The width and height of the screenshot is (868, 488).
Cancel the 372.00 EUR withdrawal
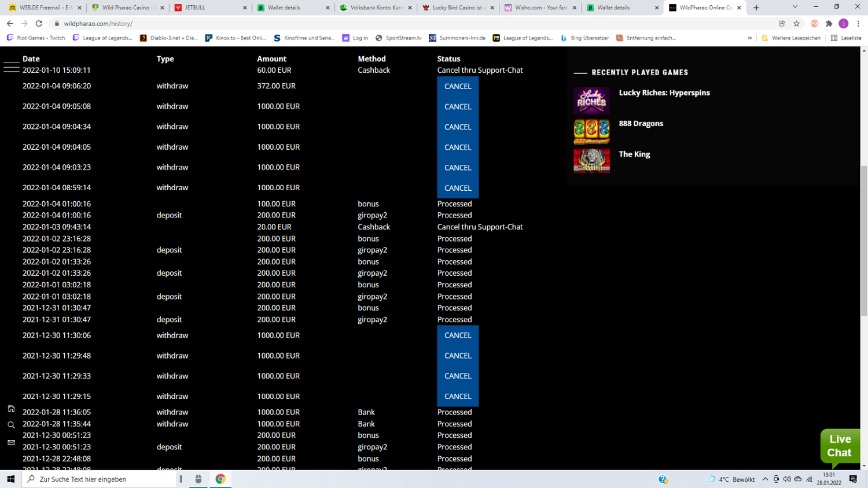pyautogui.click(x=458, y=86)
